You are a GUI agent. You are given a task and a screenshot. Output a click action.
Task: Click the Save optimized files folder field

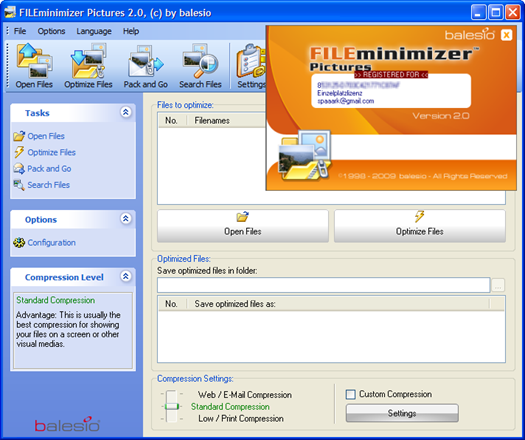click(323, 285)
